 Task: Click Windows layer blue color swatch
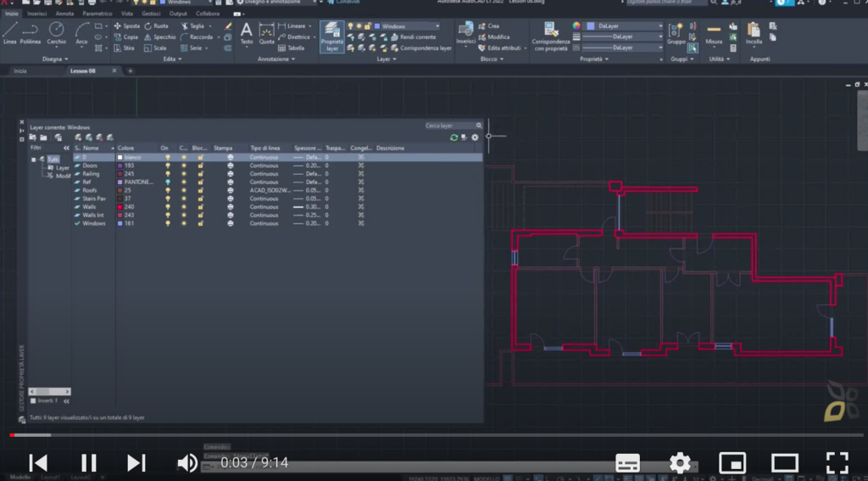pyautogui.click(x=120, y=223)
